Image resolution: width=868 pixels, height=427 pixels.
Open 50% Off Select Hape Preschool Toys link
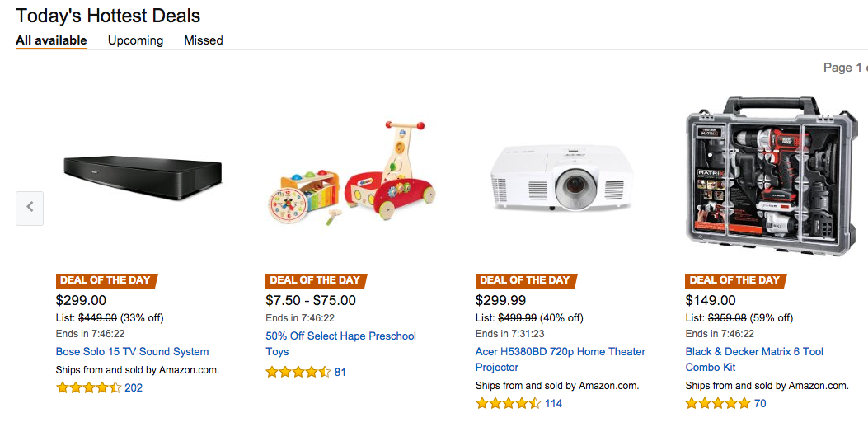[340, 336]
